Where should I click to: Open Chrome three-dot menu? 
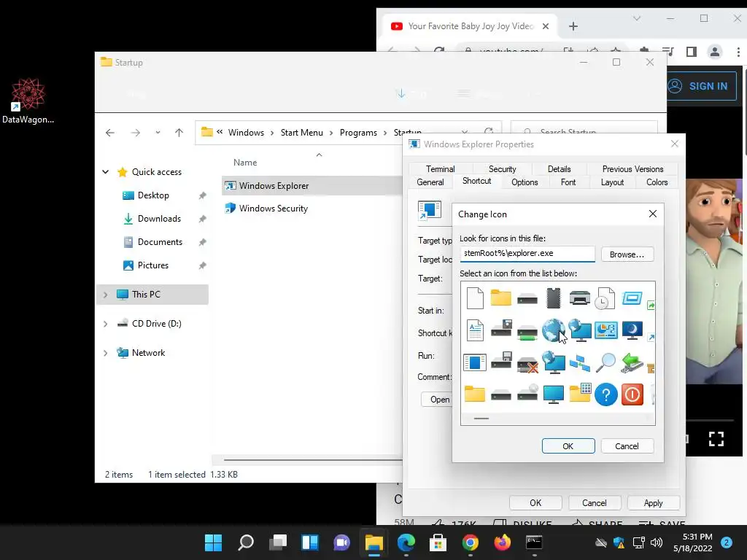click(738, 52)
